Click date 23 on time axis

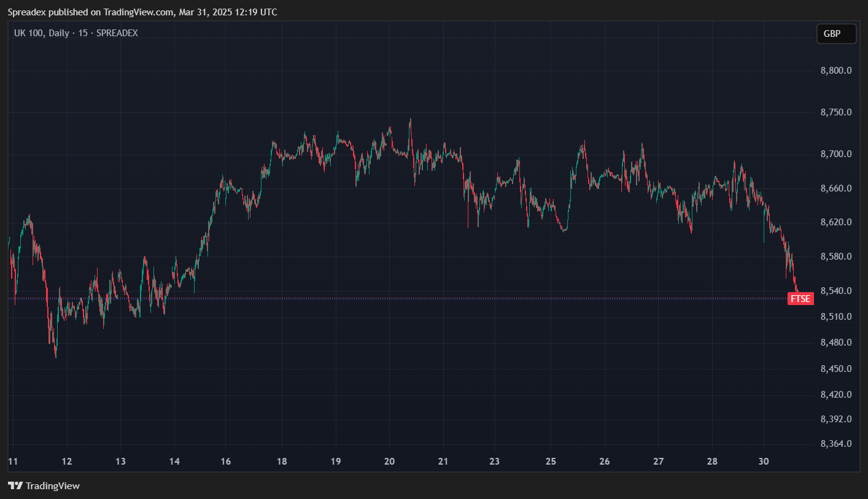[x=495, y=461]
